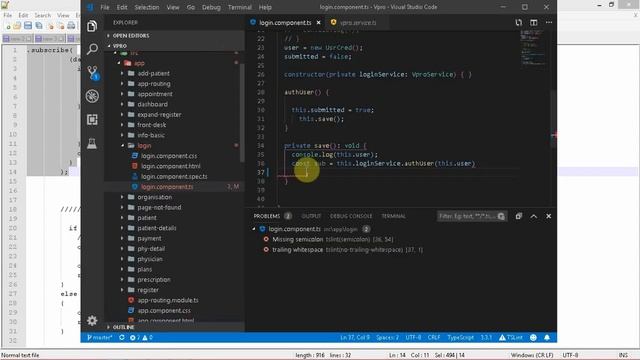This screenshot has width=640, height=360.
Task: Click the Open file icon in Notepad++ toolbar
Action: (x=17, y=26)
